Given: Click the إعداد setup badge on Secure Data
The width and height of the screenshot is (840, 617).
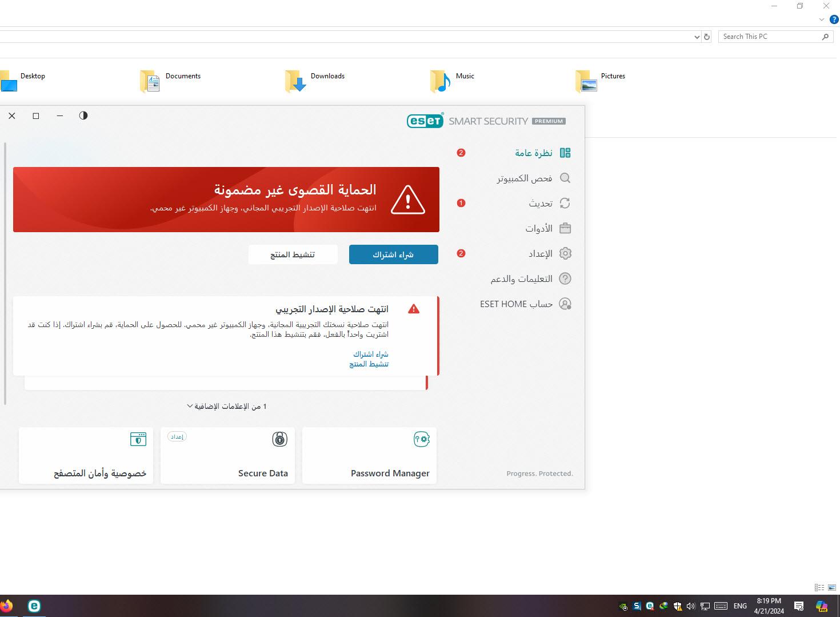Looking at the screenshot, I should 177,436.
